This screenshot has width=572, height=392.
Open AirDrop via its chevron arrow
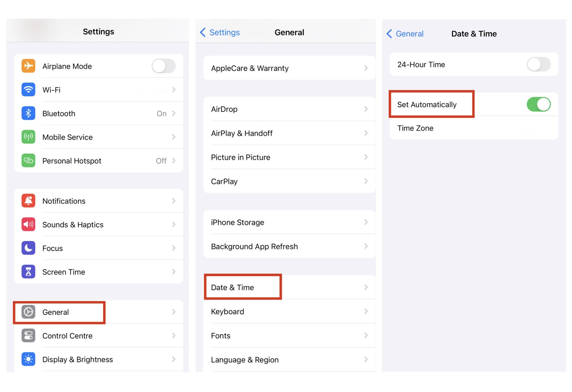[x=366, y=109]
